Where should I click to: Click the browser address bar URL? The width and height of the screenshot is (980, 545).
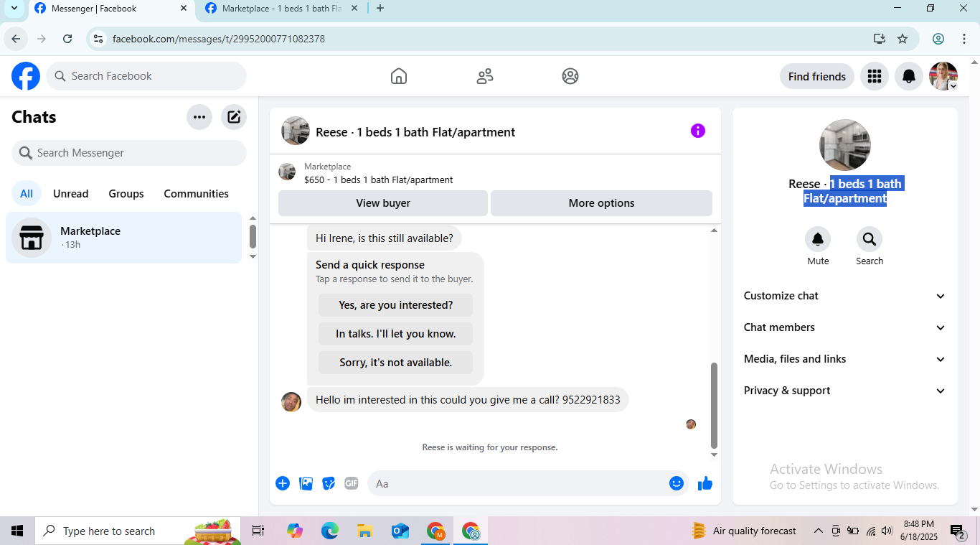click(219, 39)
